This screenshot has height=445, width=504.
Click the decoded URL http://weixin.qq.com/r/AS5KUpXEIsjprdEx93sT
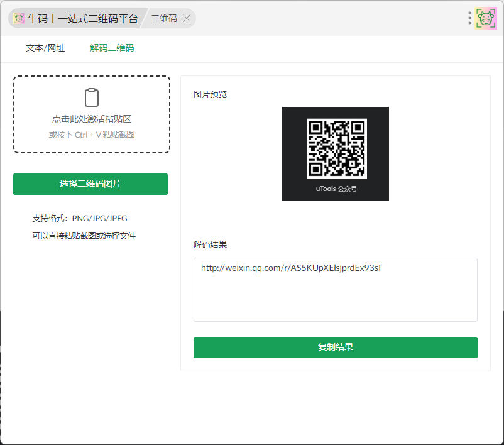point(292,268)
